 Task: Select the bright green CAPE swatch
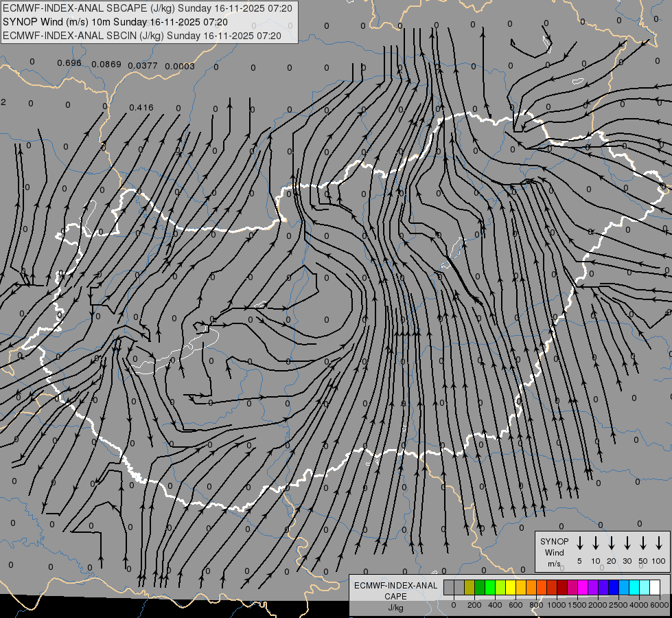490,587
